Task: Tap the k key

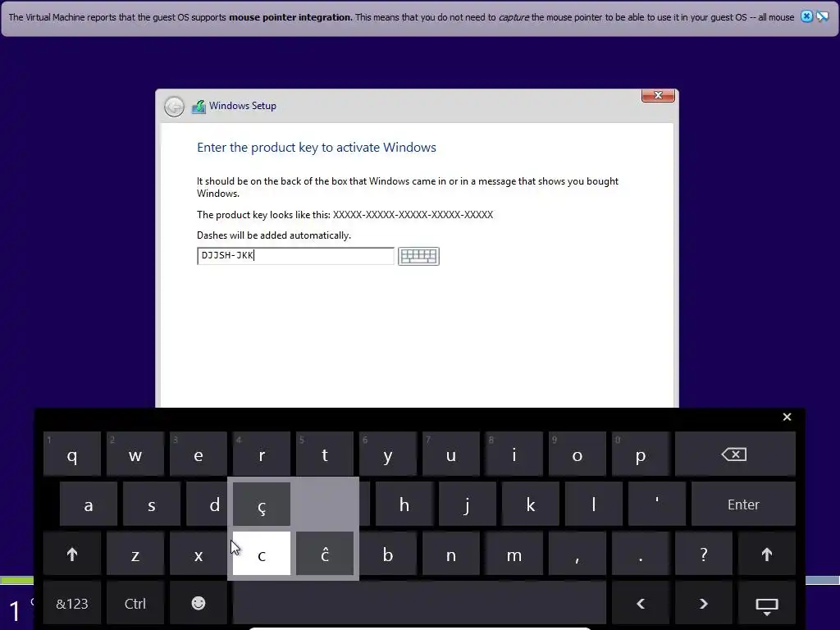Action: tap(531, 504)
